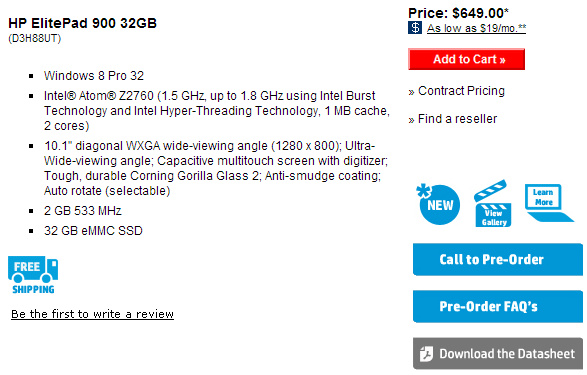Click the red Add to Cart button
Viewport: 587px width, 375px height.
tap(466, 59)
